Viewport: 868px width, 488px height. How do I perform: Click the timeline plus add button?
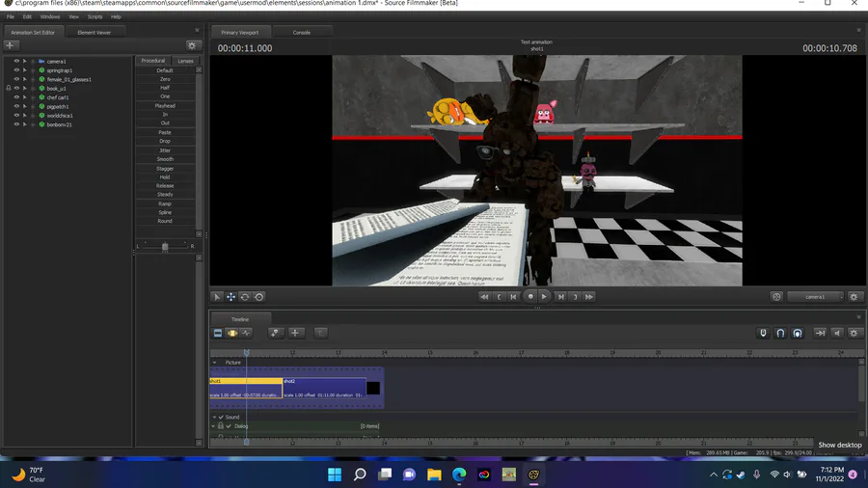click(x=295, y=333)
